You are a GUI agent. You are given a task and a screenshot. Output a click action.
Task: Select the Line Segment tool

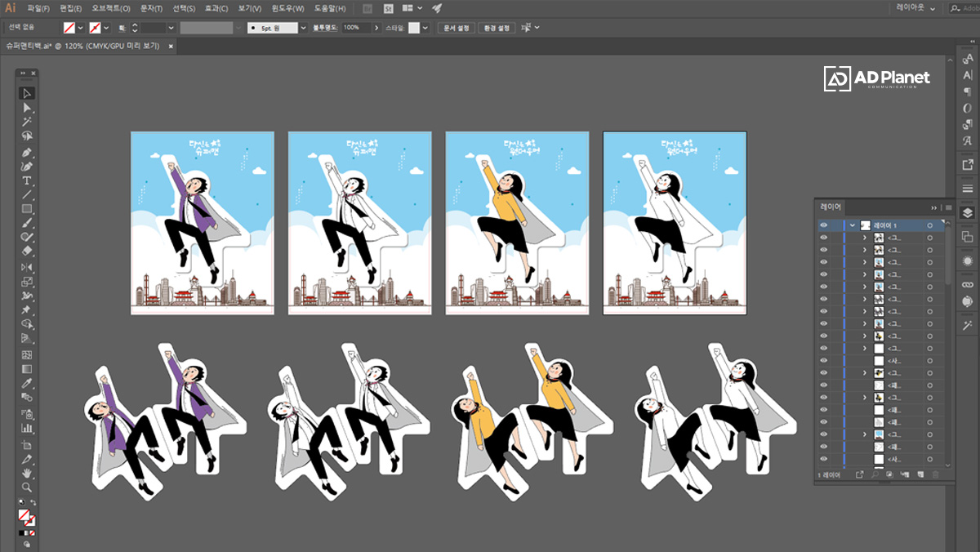pos(27,195)
